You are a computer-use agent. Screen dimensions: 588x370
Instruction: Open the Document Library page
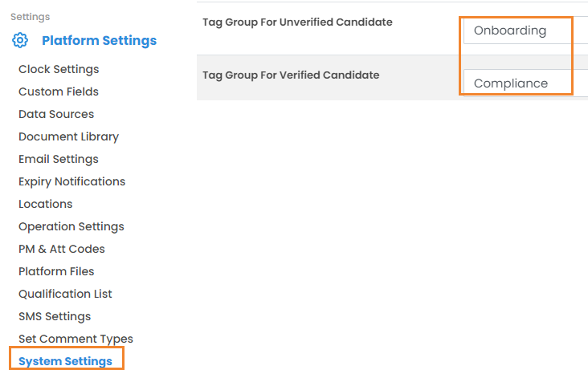pyautogui.click(x=68, y=136)
